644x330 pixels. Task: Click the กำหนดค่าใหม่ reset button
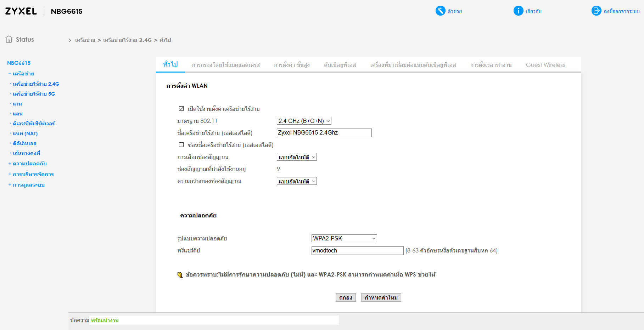tap(381, 297)
